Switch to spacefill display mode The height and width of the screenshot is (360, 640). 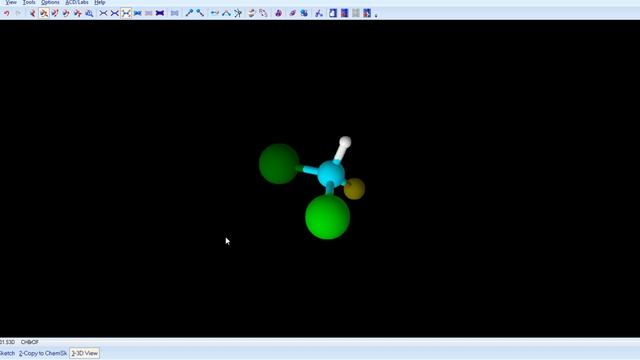138,13
